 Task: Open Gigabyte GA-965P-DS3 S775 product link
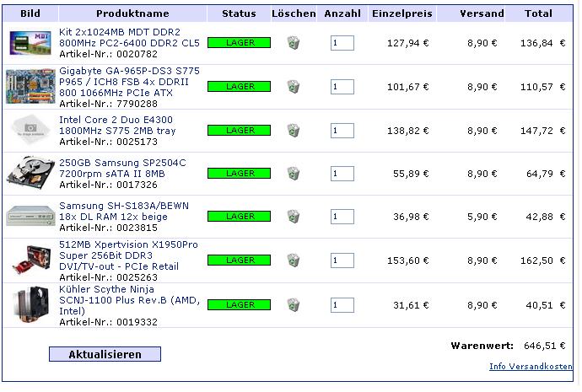[129, 82]
